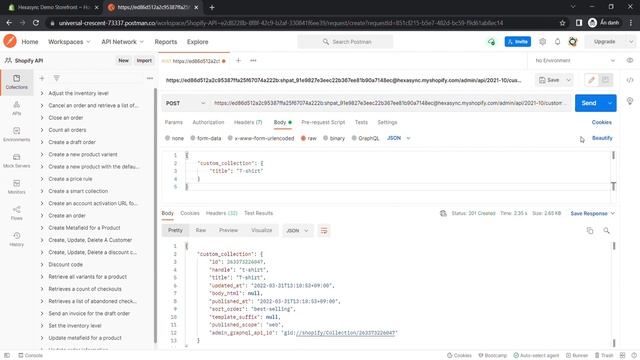Open the Send button dropdown arrow
The width and height of the screenshot is (640, 360).
610,103
